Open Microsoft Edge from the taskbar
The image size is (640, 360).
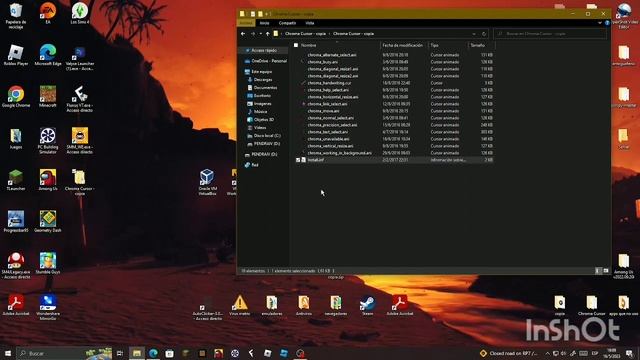[153, 353]
